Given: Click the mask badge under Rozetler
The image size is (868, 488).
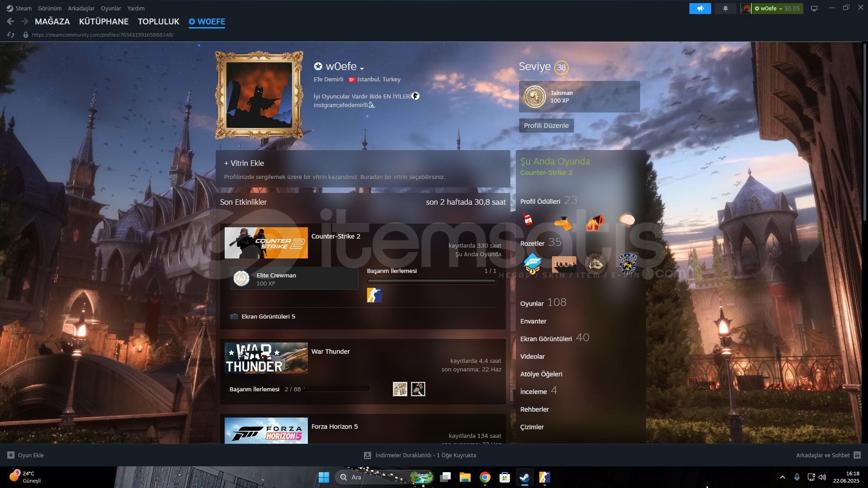Looking at the screenshot, I should 595,263.
